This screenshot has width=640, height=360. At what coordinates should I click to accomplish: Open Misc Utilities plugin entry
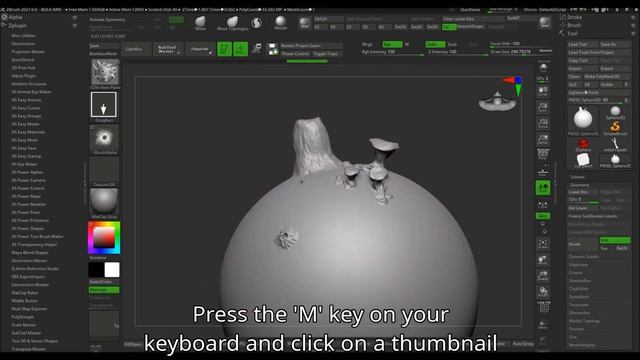[23, 36]
